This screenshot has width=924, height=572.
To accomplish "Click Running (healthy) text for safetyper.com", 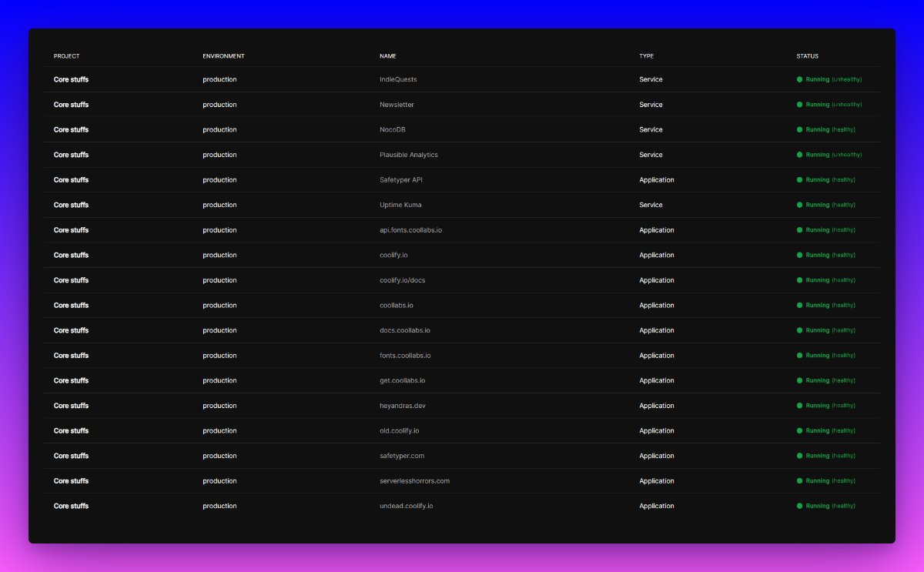I will pyautogui.click(x=831, y=456).
